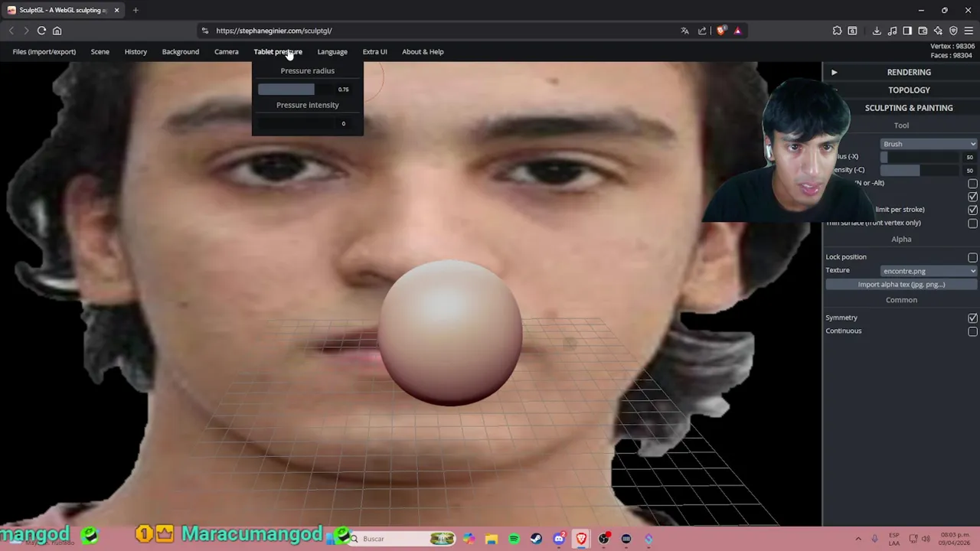The width and height of the screenshot is (980, 551).
Task: Expand the RENDERING section arrow
Action: click(835, 72)
